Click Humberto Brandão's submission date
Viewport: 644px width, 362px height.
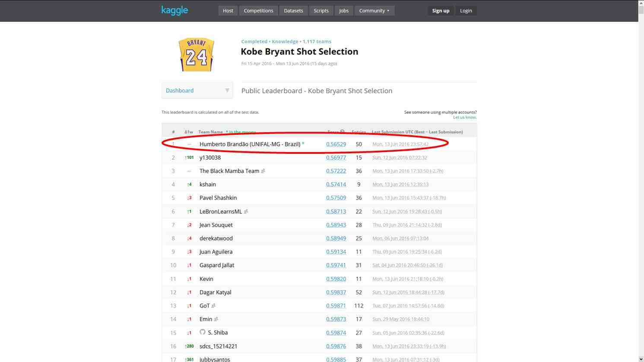pos(400,144)
